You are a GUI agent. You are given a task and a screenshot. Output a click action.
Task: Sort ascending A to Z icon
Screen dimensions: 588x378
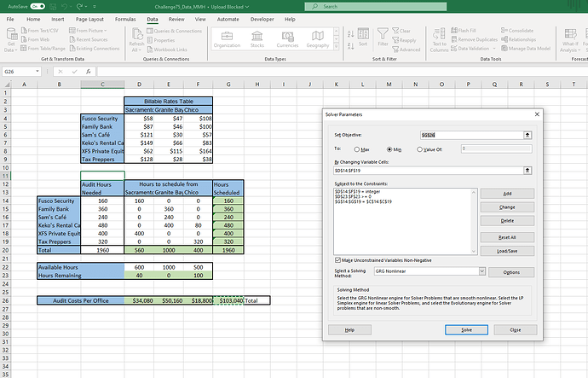click(x=350, y=34)
